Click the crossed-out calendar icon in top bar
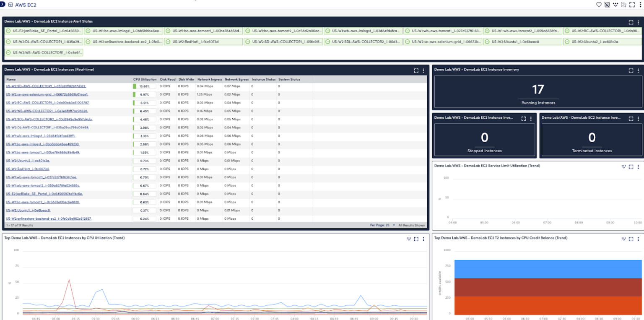This screenshot has width=644, height=320. pyautogui.click(x=607, y=5)
